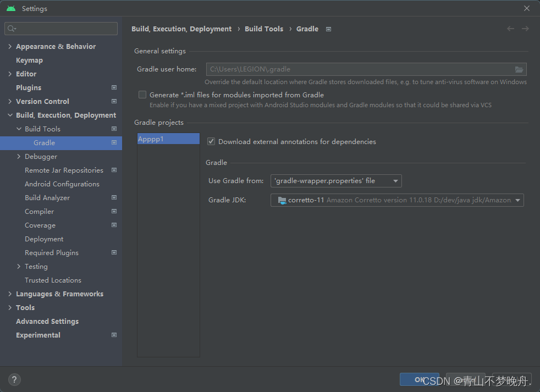Open the Keymap settings page
The image size is (540, 392).
pos(29,60)
